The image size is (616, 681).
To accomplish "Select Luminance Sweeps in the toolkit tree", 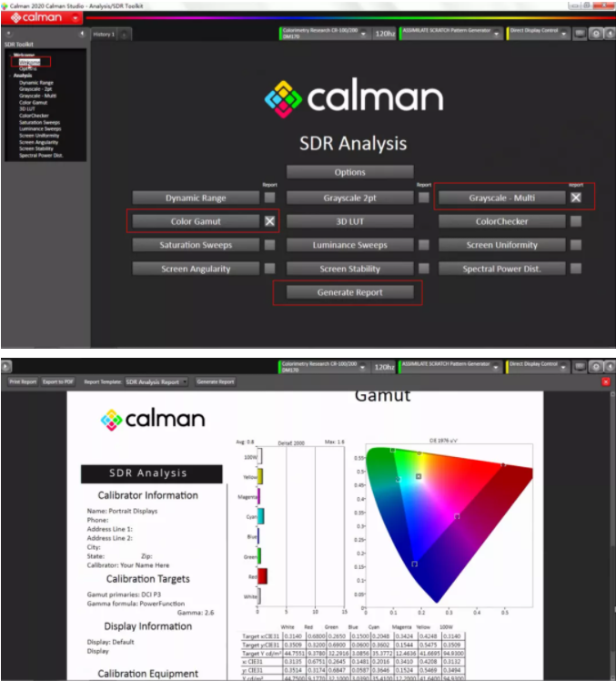I will 40,128.
